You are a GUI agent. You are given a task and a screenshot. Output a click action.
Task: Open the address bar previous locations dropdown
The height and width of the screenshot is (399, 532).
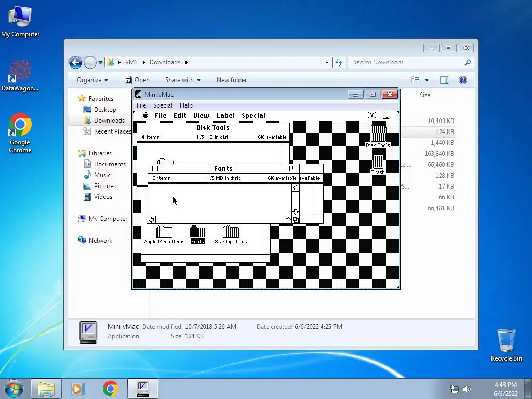click(x=327, y=62)
